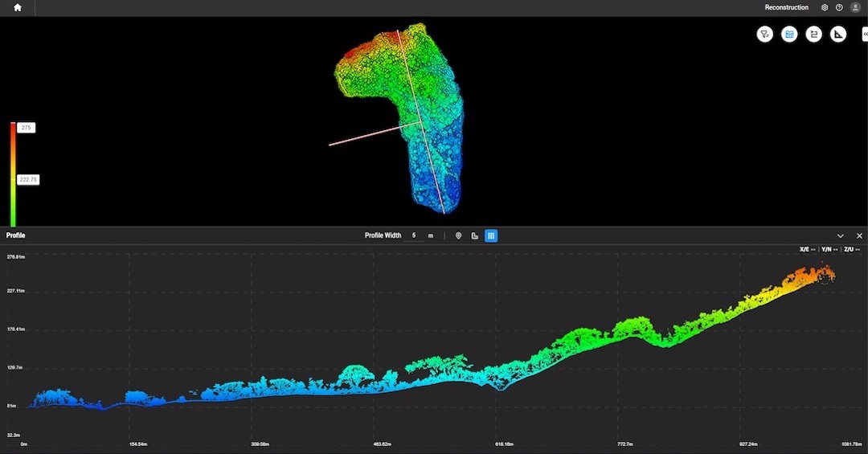
Task: Click the 222.75 elevation value box
Action: [x=28, y=180]
